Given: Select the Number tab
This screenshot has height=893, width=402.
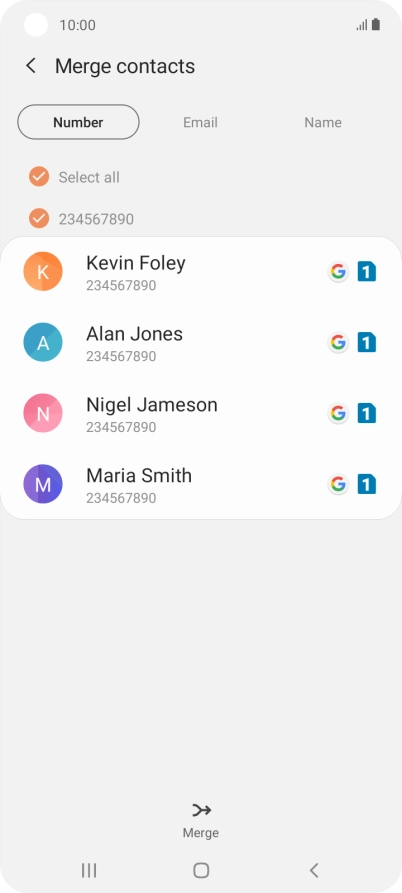Looking at the screenshot, I should [79, 122].
